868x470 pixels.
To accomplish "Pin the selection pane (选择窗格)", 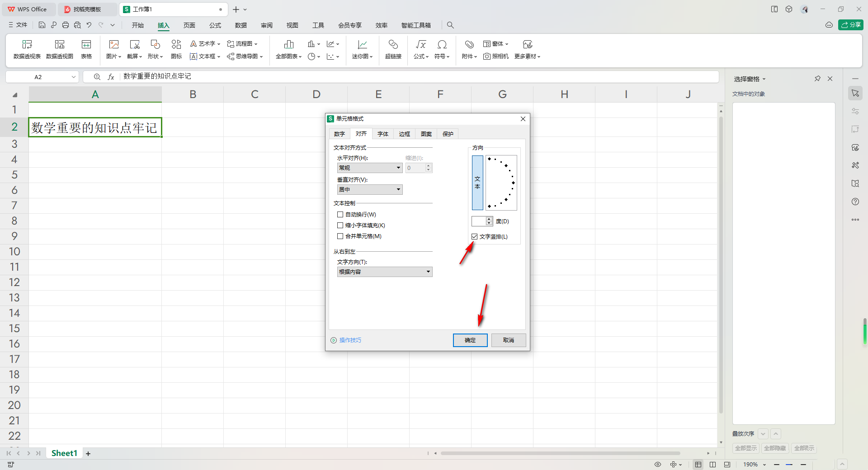I will [817, 79].
